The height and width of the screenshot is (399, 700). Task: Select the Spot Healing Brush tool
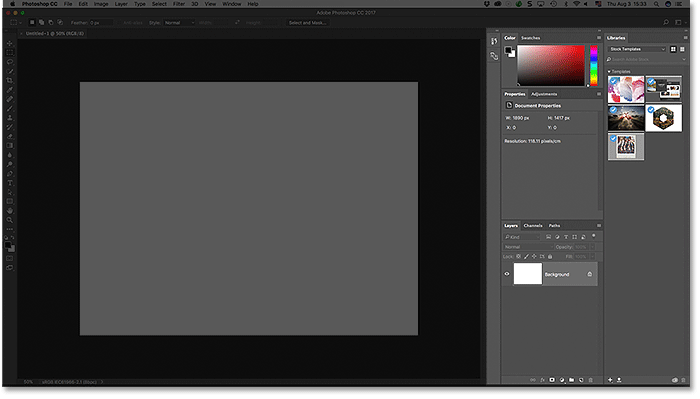10,99
